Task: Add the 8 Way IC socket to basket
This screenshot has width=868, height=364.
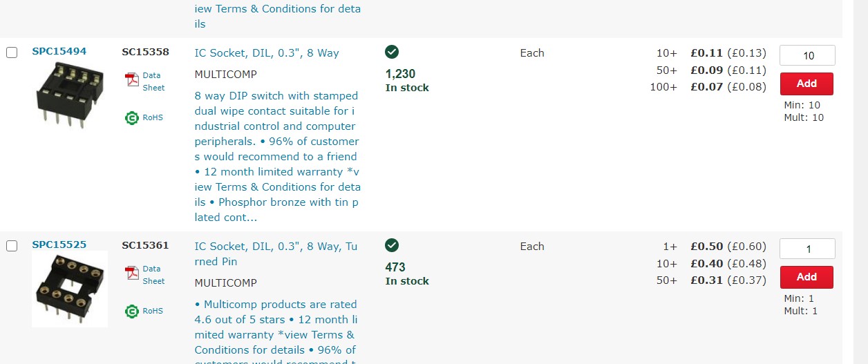Action: (x=806, y=84)
